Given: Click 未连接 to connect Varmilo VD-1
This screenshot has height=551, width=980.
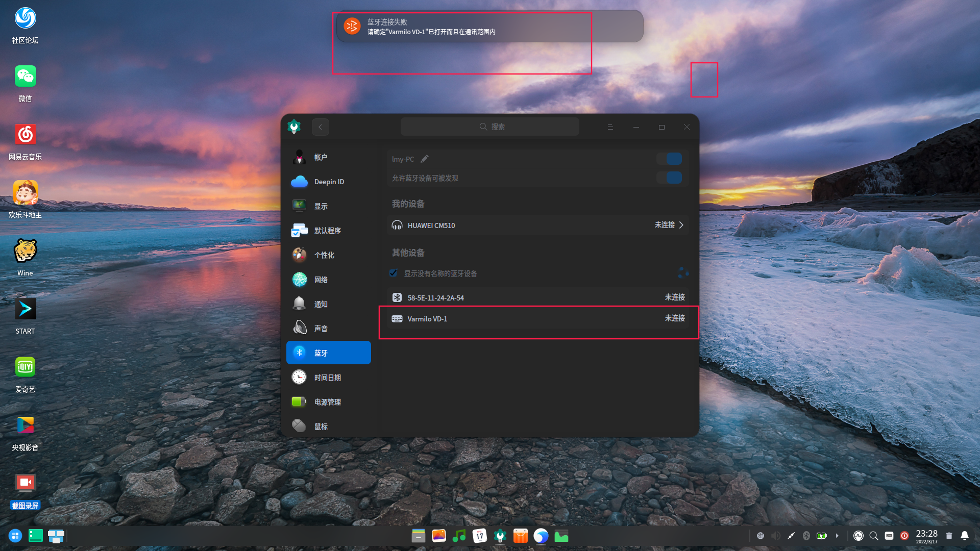Looking at the screenshot, I should [674, 318].
